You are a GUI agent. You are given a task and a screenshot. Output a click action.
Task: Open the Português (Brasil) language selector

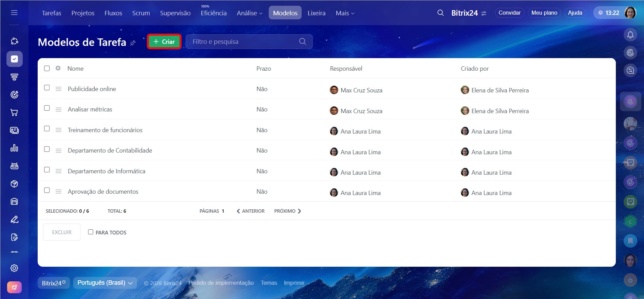point(105,283)
